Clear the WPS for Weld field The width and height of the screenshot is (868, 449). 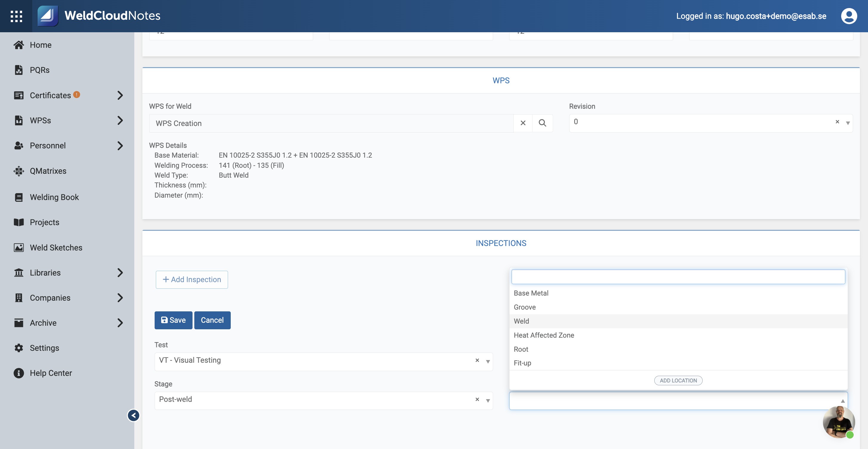coord(523,123)
